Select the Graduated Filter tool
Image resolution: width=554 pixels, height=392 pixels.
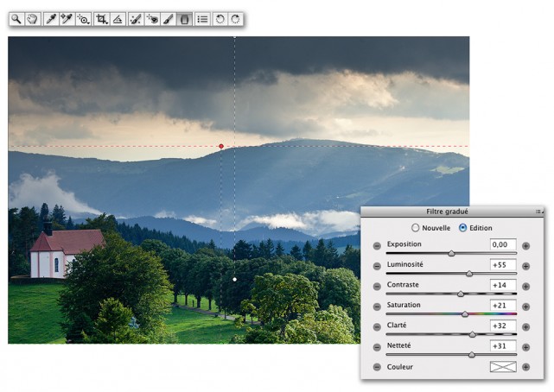click(184, 19)
